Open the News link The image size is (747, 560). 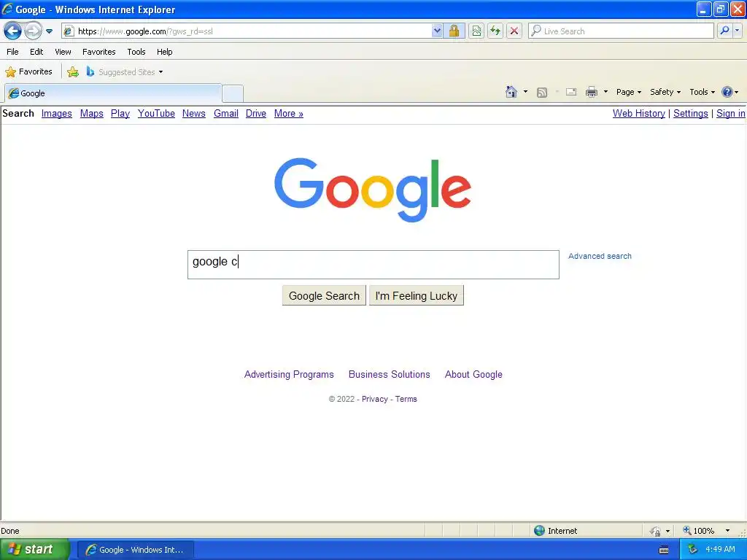click(194, 113)
